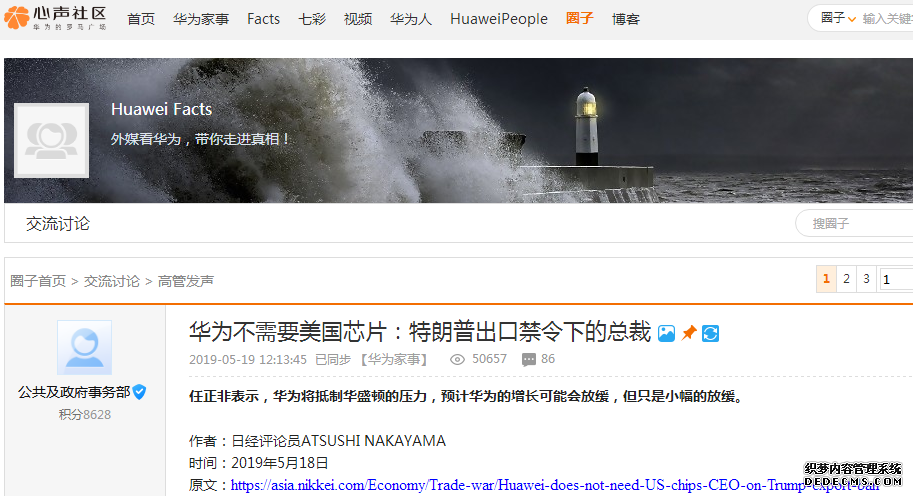Click the eye view-count icon
The image size is (913, 496).
[x=458, y=360]
